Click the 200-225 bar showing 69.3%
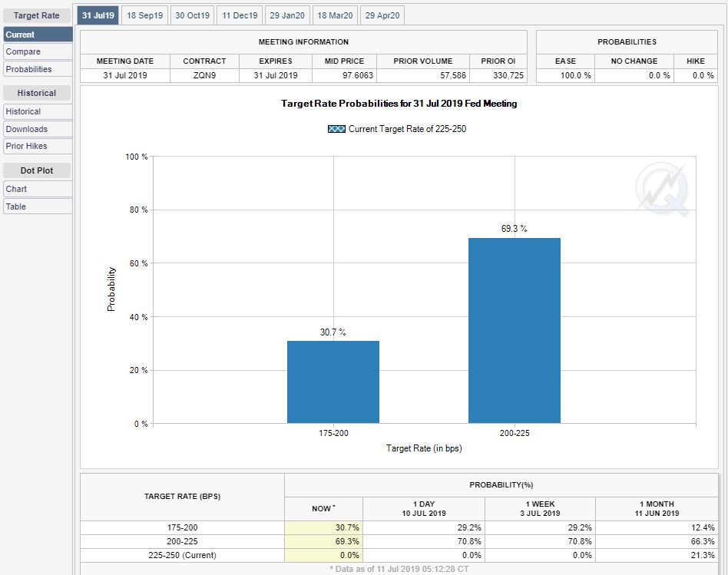728x575 pixels. (x=514, y=330)
